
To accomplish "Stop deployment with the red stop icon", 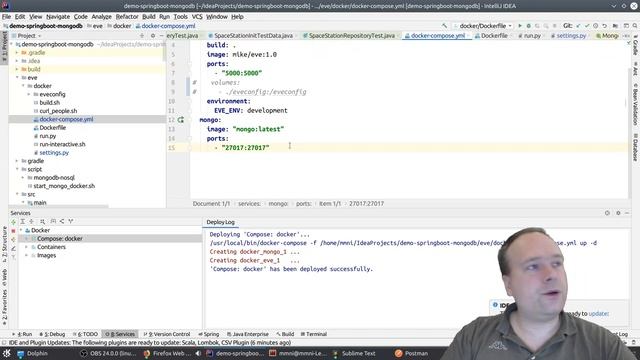I will point(13,231).
